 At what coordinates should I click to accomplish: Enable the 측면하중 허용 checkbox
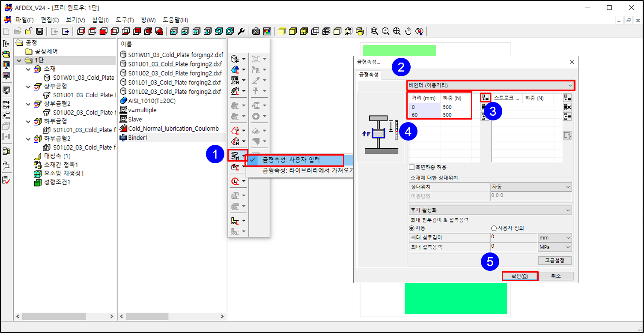(x=411, y=167)
